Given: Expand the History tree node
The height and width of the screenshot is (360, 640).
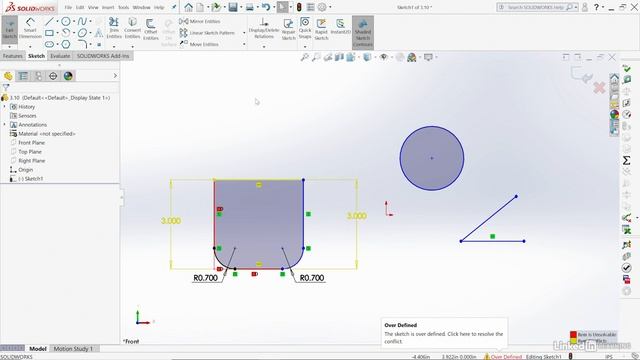Looking at the screenshot, I should click(5, 107).
